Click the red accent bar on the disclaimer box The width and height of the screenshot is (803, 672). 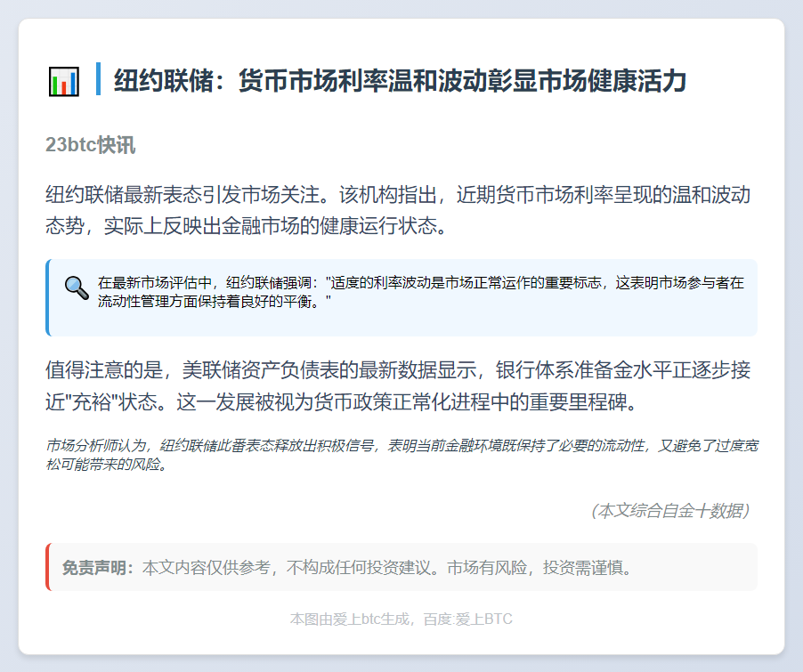[x=47, y=567]
